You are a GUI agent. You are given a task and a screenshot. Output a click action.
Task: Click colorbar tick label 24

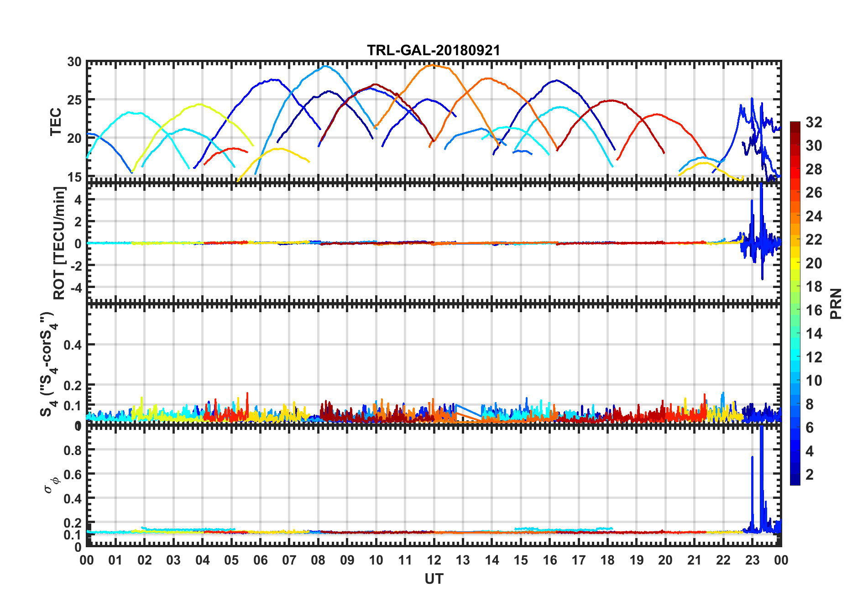814,216
